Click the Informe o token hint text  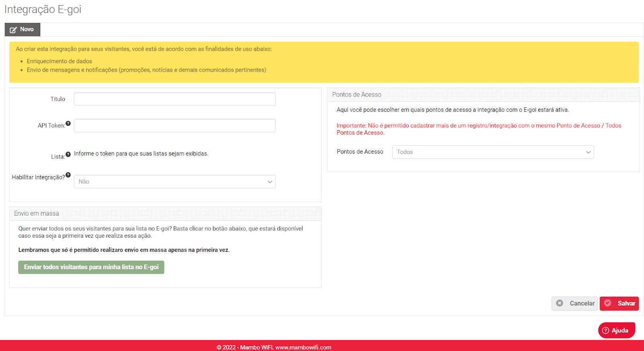tap(141, 154)
